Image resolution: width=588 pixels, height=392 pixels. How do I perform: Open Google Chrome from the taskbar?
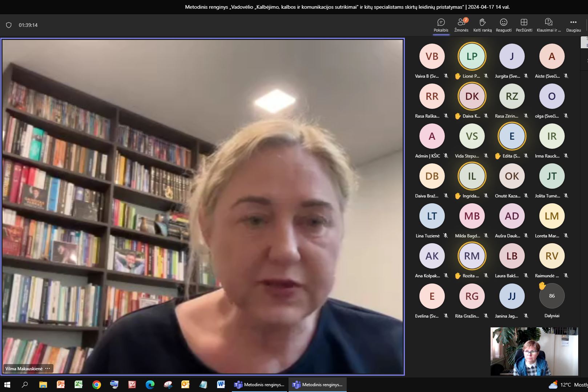point(96,385)
